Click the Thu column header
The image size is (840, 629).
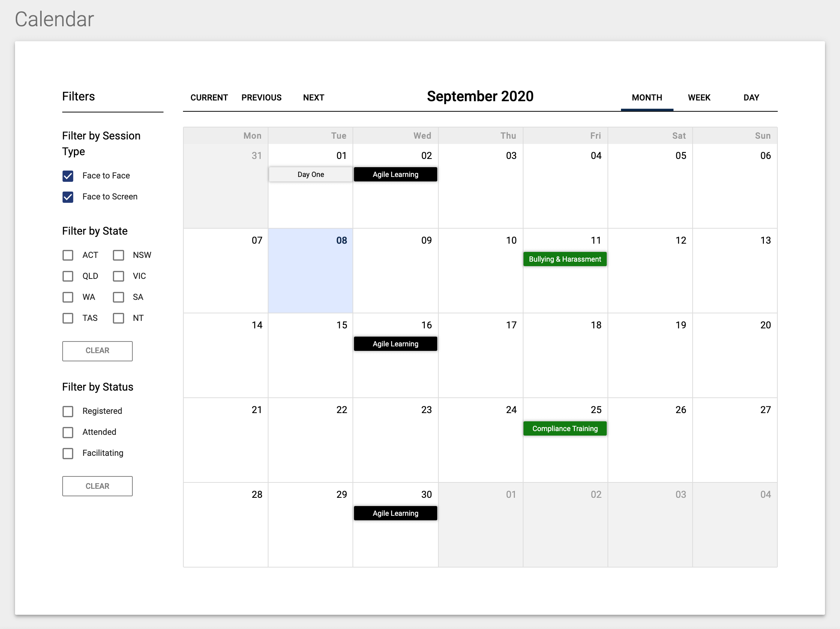(x=508, y=136)
